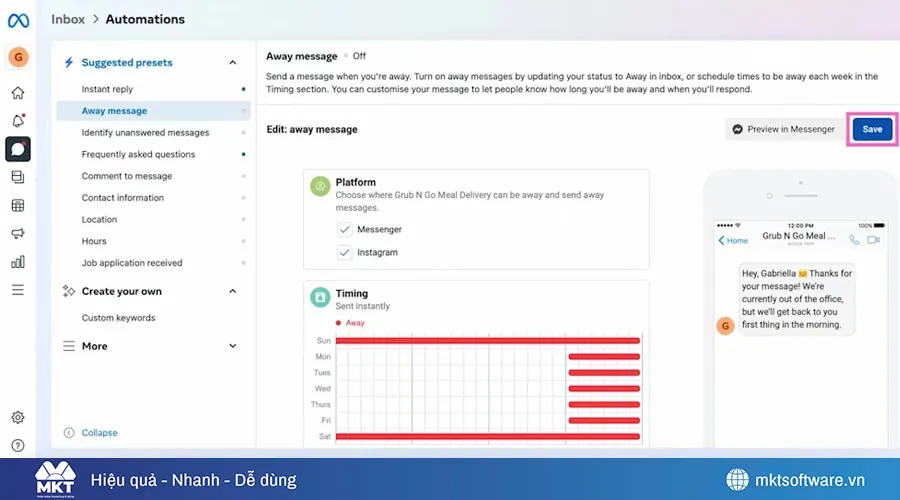Collapse the Create your own section

233,291
